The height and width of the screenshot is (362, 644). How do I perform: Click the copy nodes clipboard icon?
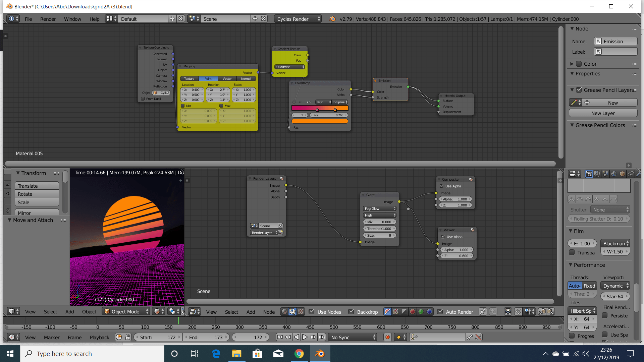tap(541, 311)
